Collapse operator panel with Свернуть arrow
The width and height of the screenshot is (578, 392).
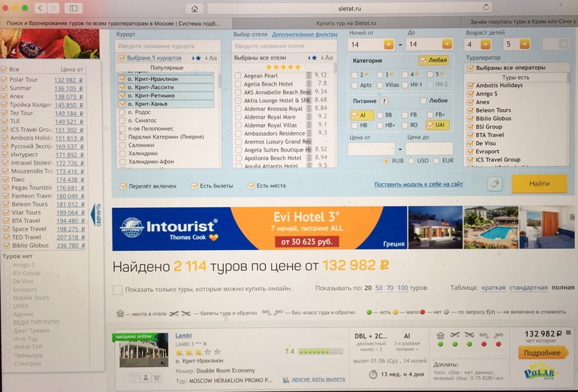[x=96, y=215]
